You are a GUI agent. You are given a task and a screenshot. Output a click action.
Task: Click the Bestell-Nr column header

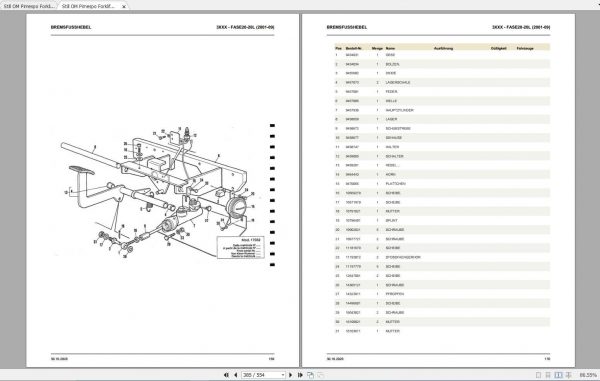point(354,48)
